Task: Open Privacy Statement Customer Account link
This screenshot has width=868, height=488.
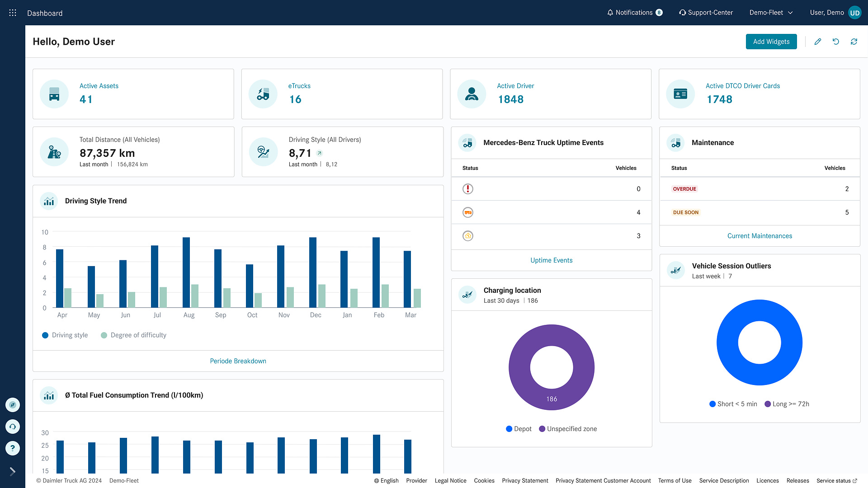Action: [x=604, y=481]
